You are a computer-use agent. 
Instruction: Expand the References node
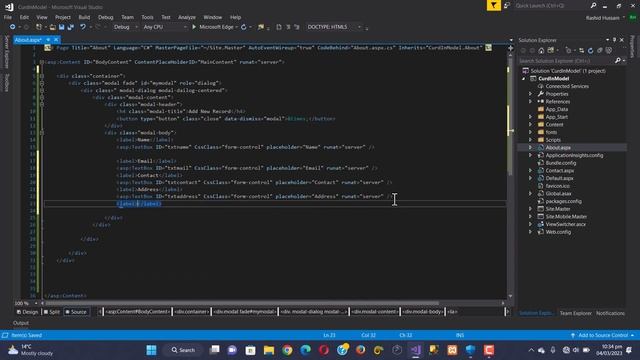(531, 102)
